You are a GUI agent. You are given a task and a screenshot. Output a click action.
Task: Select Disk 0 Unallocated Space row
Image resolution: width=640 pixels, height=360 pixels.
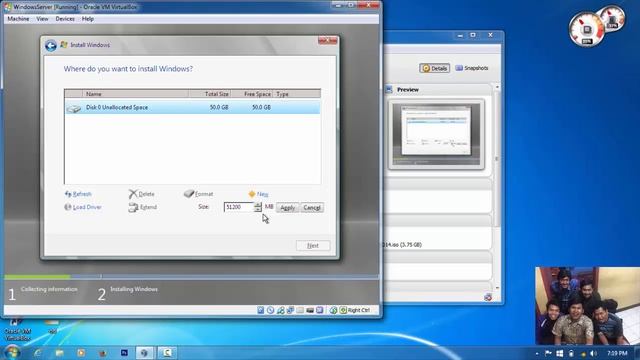tap(192, 108)
